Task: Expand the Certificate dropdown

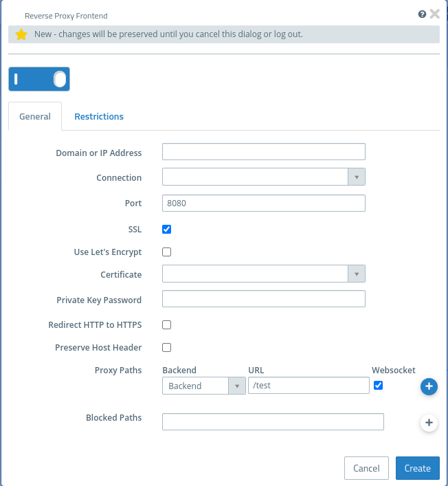Action: [263, 274]
